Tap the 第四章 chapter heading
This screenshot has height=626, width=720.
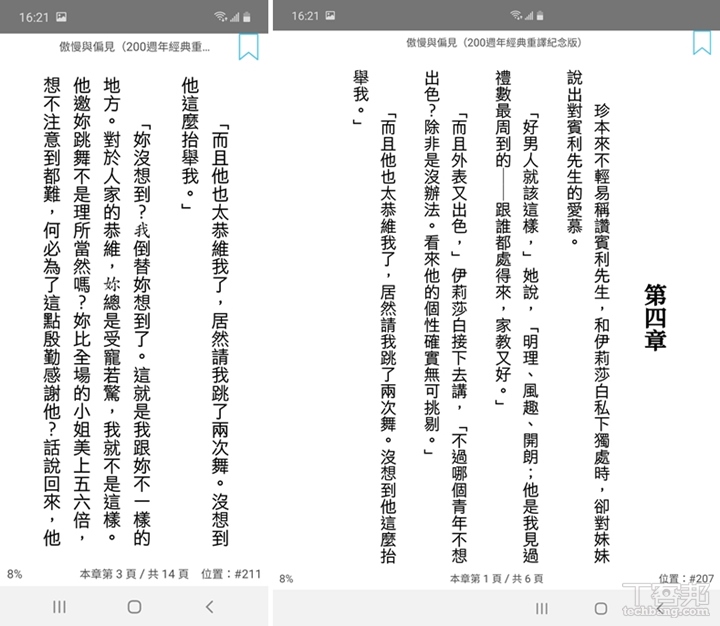click(655, 317)
